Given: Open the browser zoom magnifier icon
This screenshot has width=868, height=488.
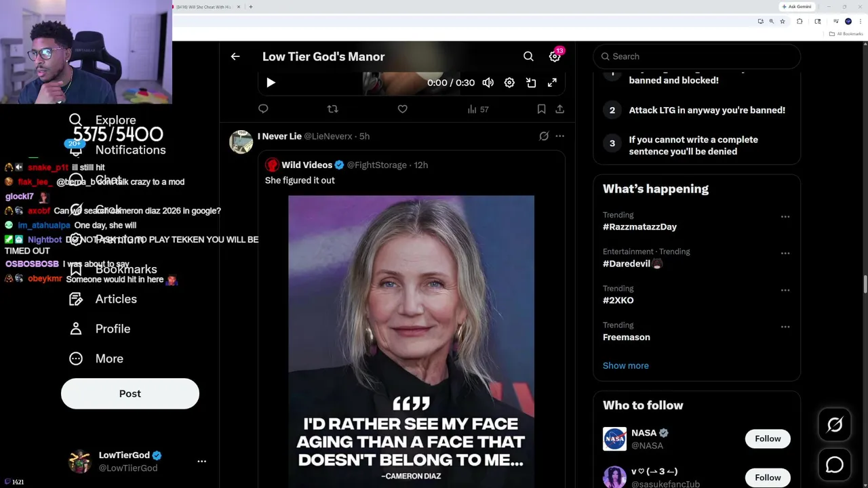Looking at the screenshot, I should click(x=771, y=22).
